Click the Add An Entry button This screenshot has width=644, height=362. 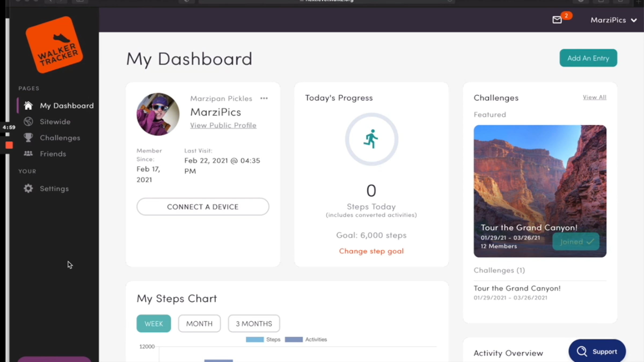[588, 58]
